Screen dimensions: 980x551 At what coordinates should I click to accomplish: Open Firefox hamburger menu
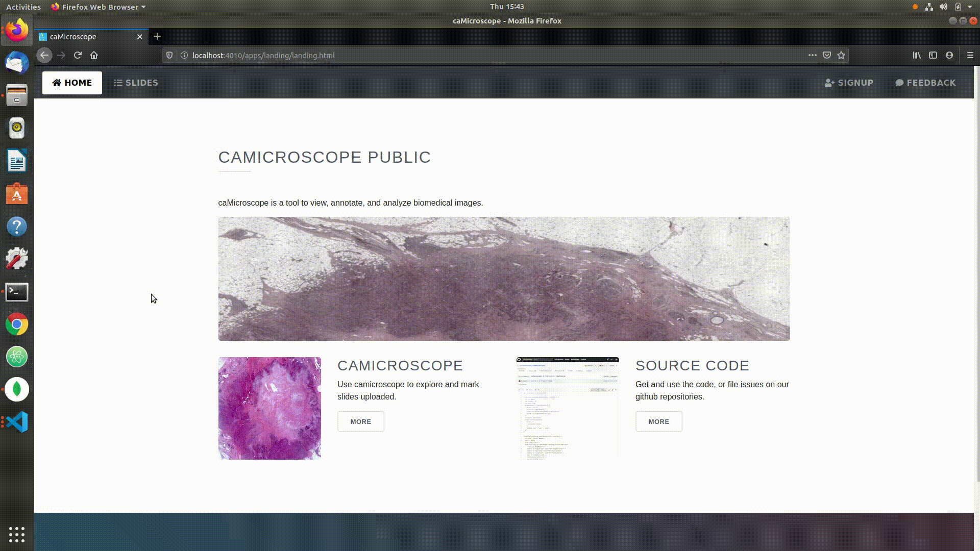[970, 55]
